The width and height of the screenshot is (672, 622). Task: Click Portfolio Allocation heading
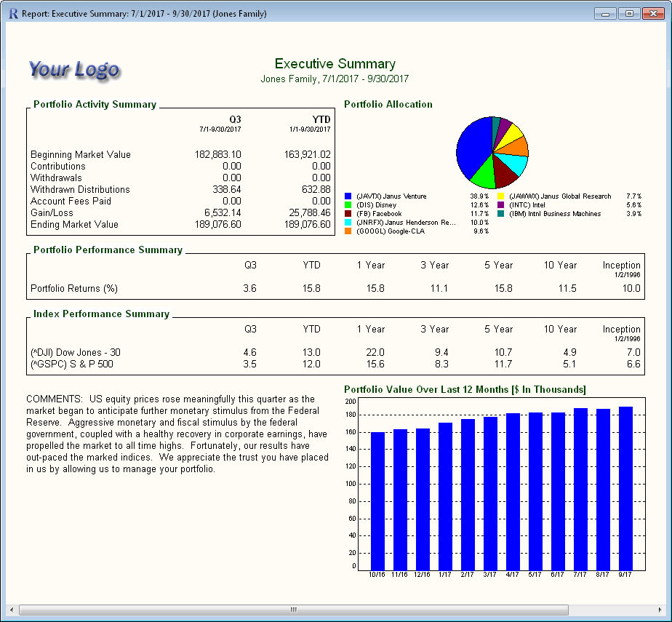click(x=388, y=105)
